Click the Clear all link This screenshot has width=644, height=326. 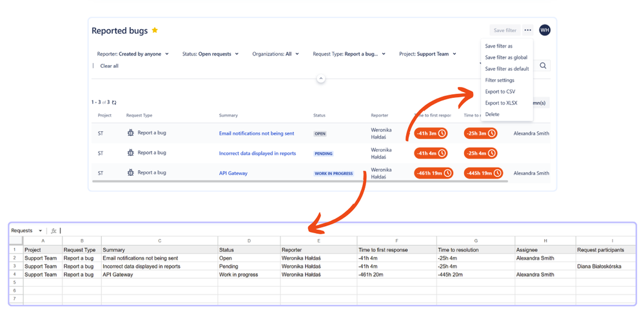pyautogui.click(x=109, y=66)
